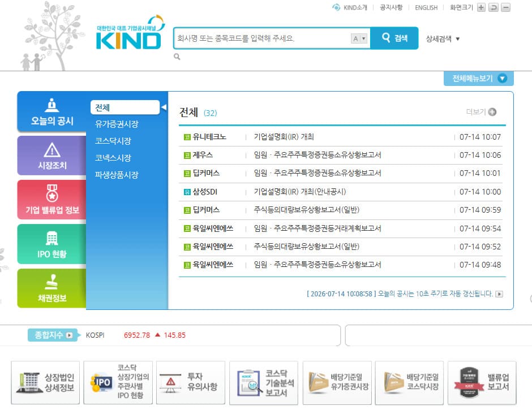532x414 pixels.
Task: Choose the 전체 submenu item
Action: coord(125,107)
